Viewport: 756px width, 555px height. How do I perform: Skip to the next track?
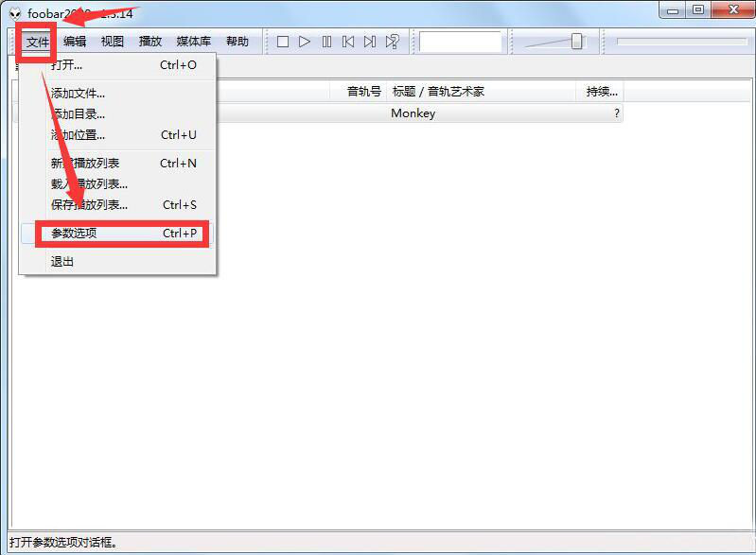(x=370, y=42)
